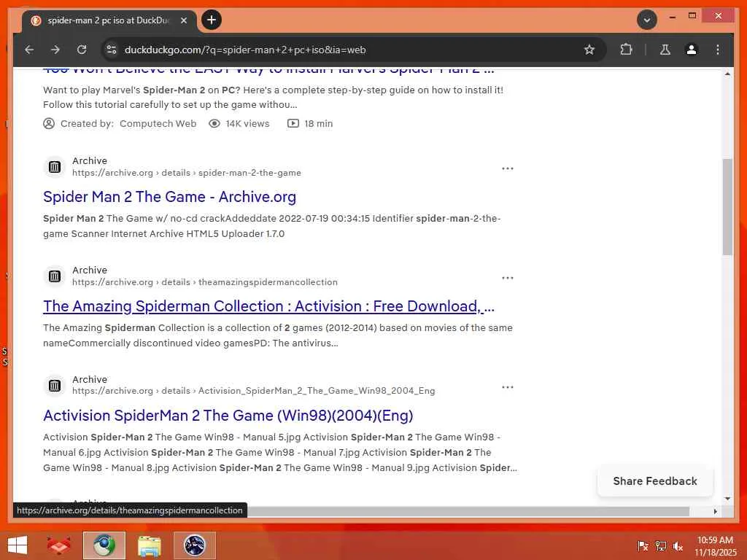This screenshot has width=747, height=560.
Task: Open a new browser tab
Action: pos(212,20)
